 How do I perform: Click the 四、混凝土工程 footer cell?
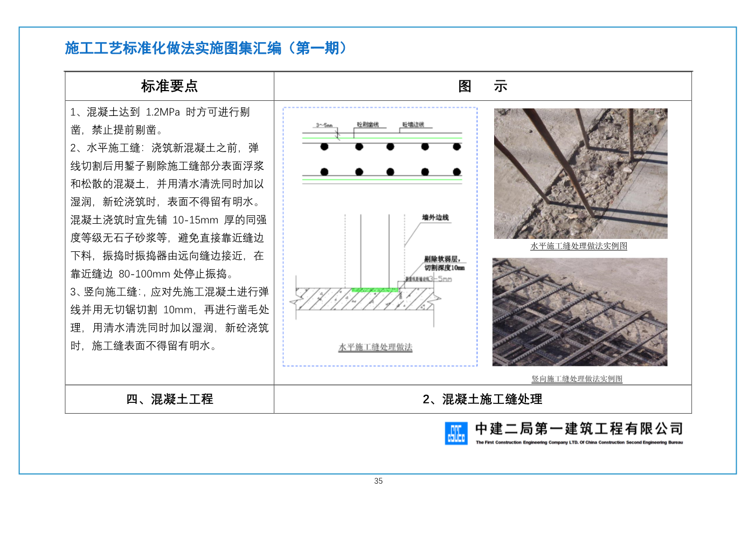[x=169, y=399]
